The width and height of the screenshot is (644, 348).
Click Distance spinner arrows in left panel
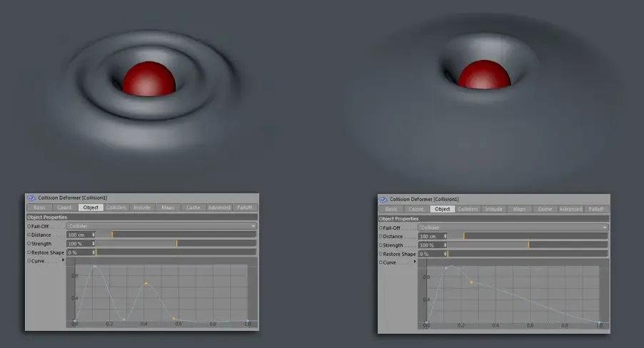93,235
